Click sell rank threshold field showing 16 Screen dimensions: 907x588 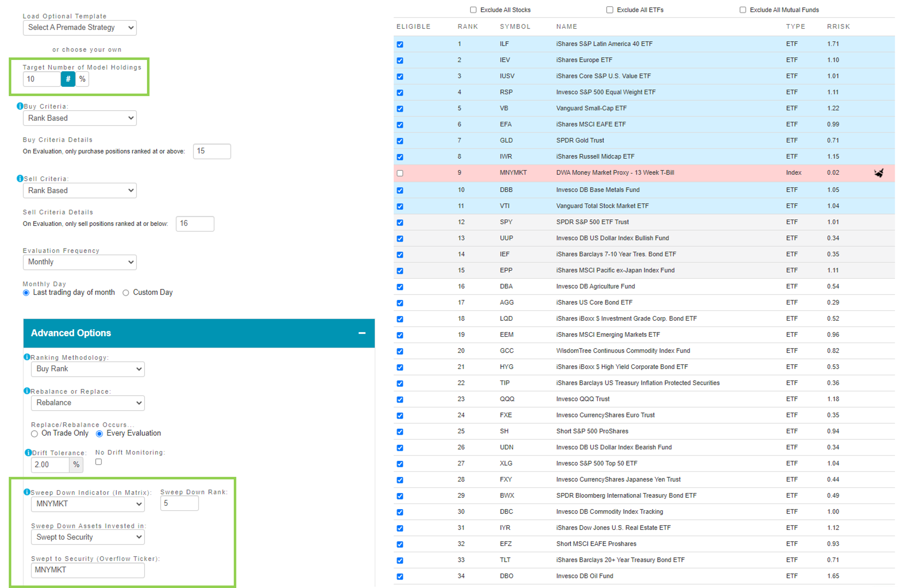pos(195,224)
